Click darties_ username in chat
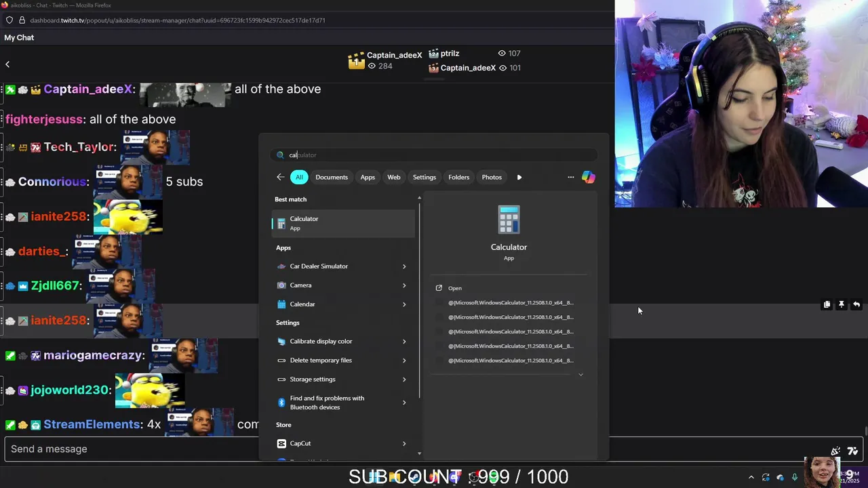 [x=42, y=251]
